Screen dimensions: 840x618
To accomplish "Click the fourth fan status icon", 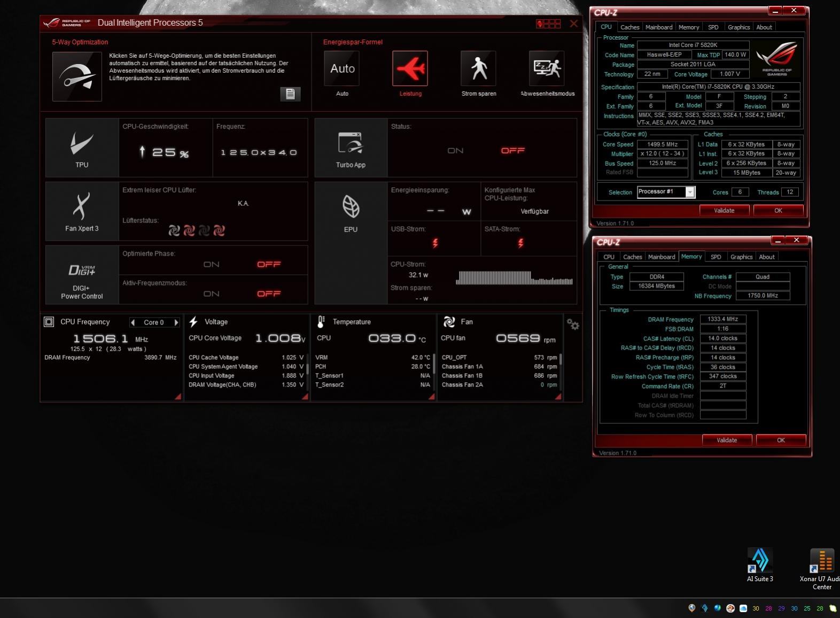I will click(219, 230).
